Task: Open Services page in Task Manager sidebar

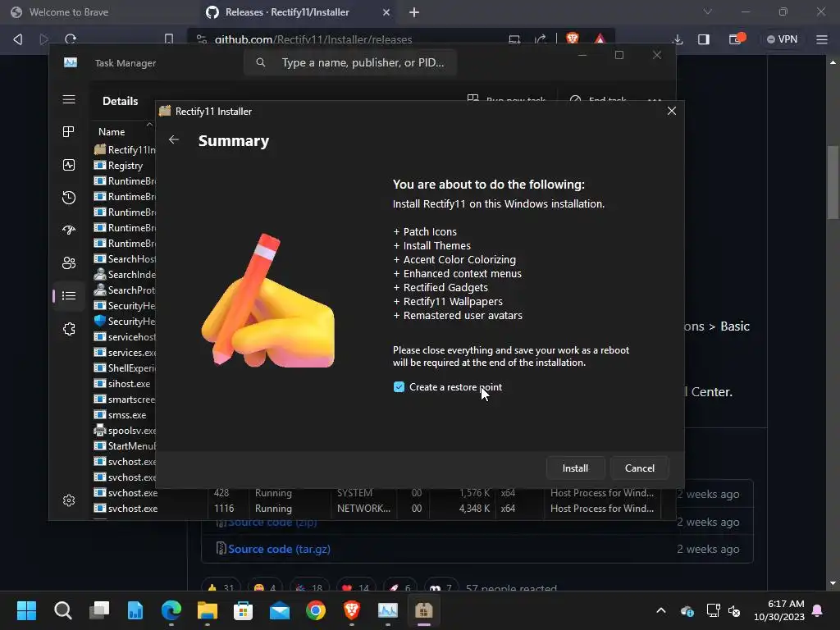Action: coord(69,329)
